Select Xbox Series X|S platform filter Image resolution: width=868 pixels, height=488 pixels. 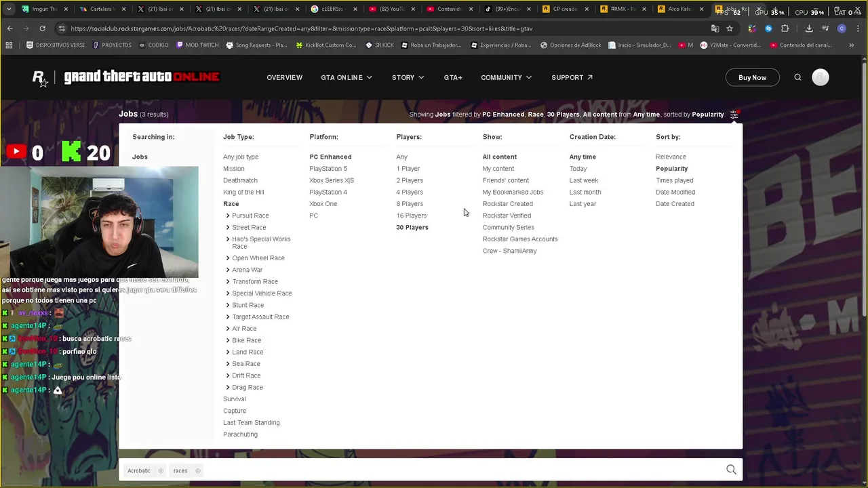point(331,180)
